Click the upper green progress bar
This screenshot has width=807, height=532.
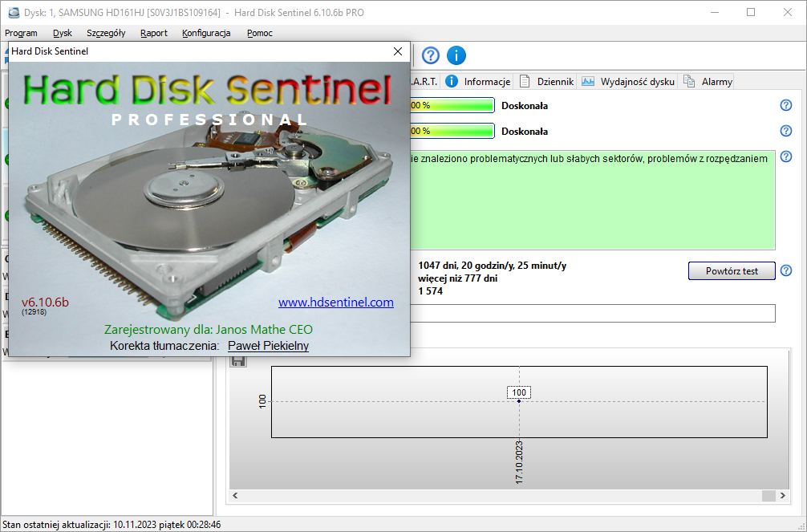coord(452,106)
